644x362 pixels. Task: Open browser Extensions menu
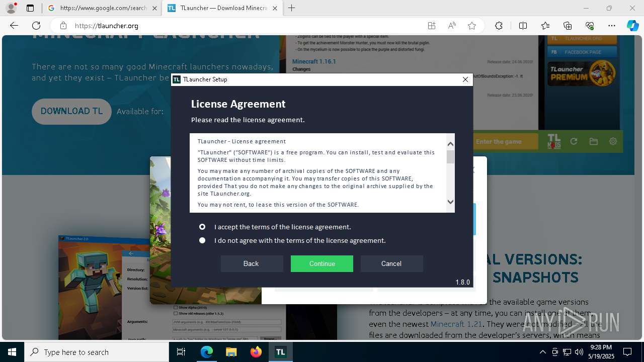[x=499, y=26]
